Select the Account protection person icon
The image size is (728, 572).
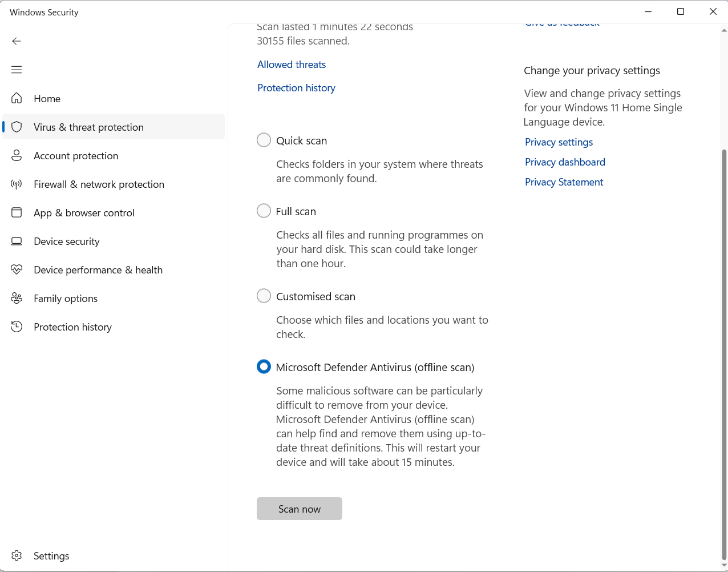pos(17,155)
